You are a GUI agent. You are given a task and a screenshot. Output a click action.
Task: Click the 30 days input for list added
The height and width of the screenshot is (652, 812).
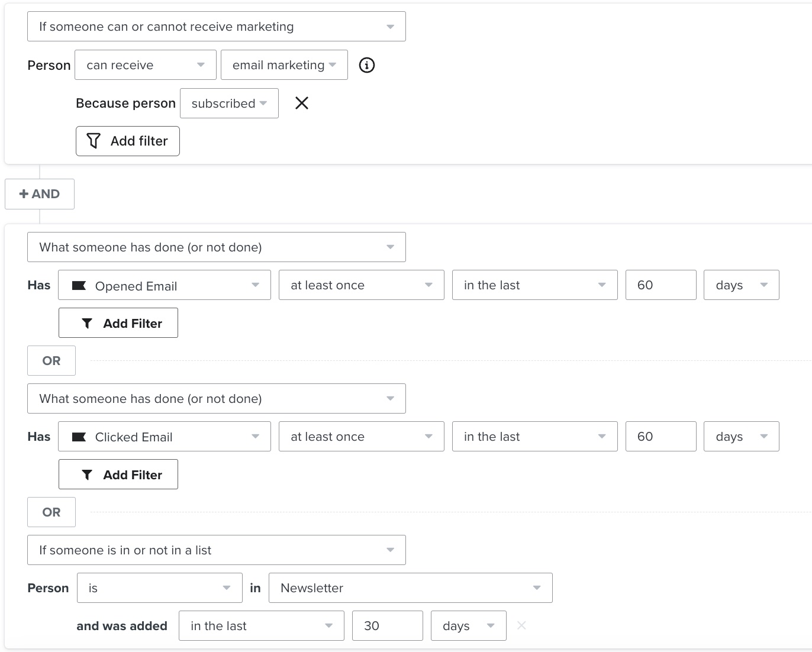click(387, 626)
